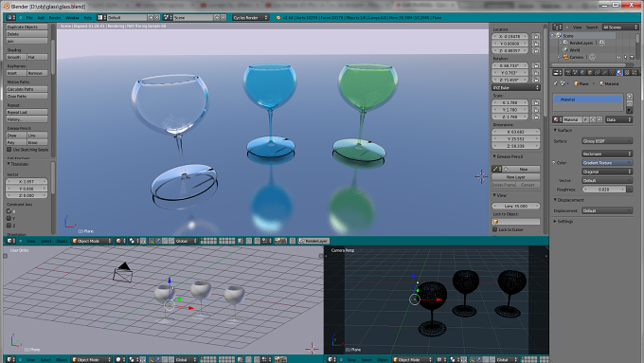Open the File menu
Image resolution: width=644 pixels, height=363 pixels.
tap(29, 18)
